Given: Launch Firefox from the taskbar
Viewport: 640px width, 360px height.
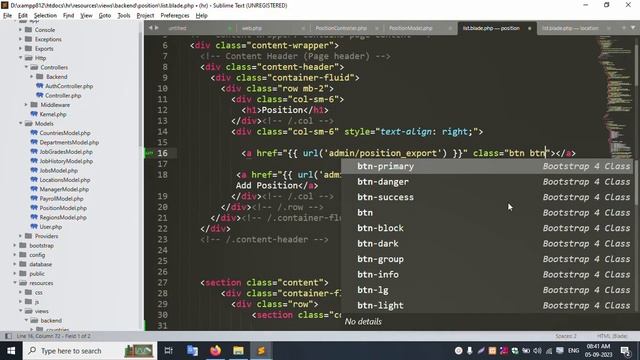Looking at the screenshot, I should [216, 351].
